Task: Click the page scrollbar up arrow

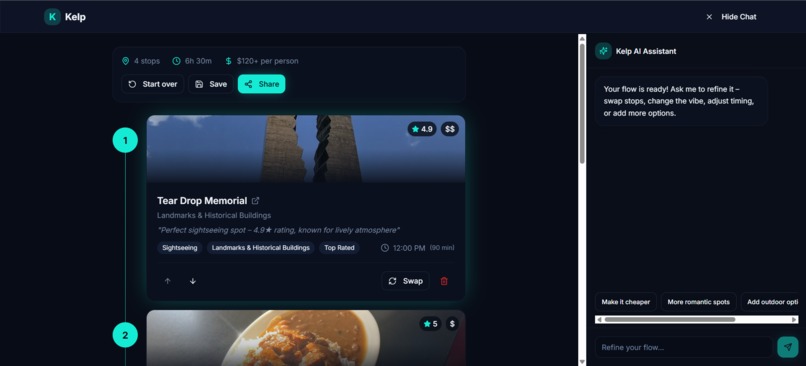Action: [582, 38]
